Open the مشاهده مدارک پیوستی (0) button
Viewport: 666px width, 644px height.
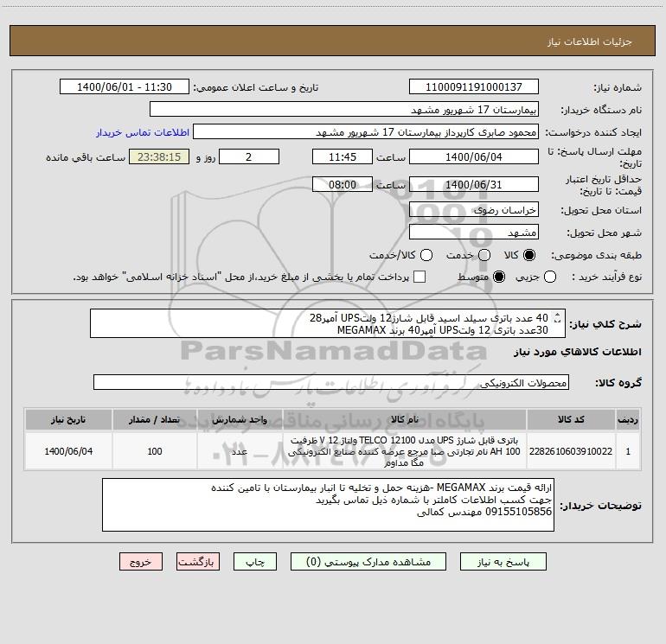click(368, 562)
